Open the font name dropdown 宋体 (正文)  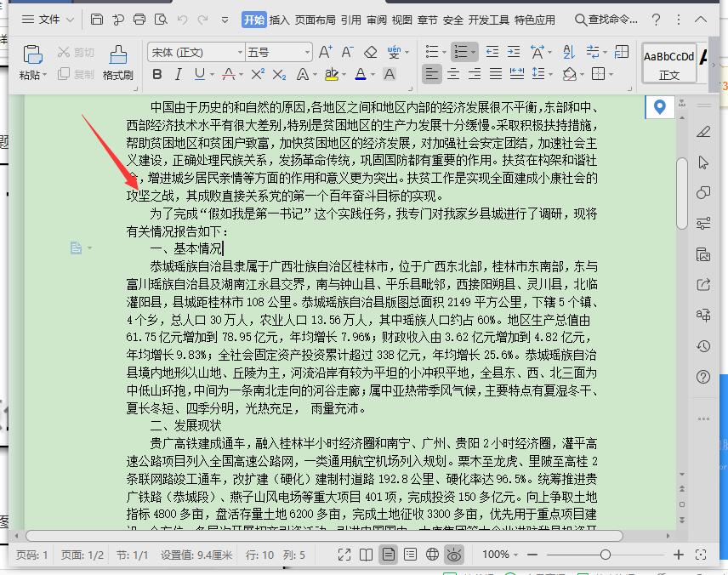(x=196, y=53)
